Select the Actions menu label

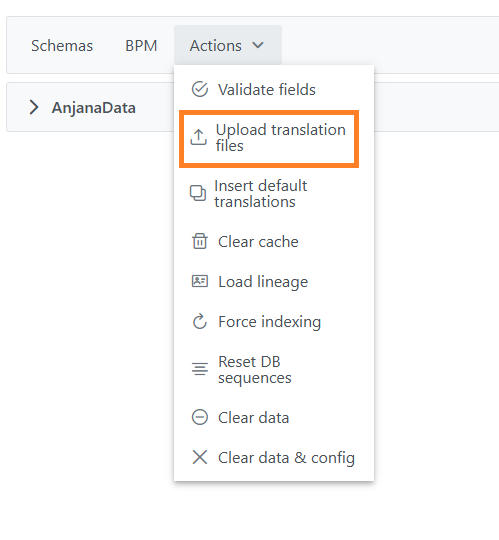(x=216, y=45)
